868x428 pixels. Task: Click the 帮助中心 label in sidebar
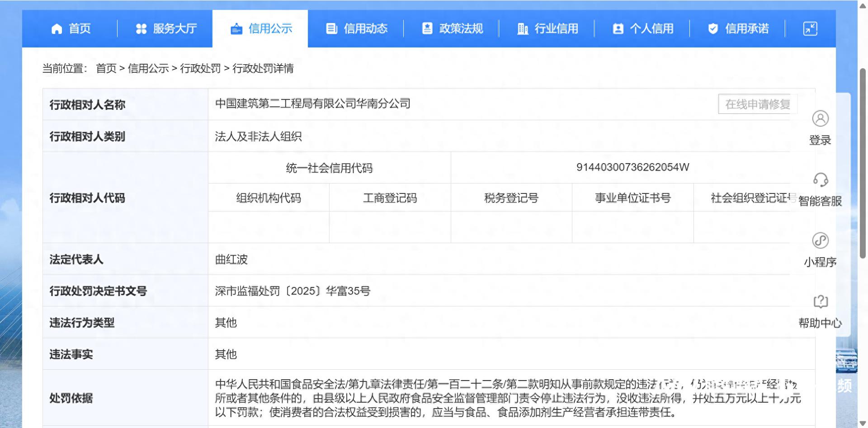pos(820,323)
